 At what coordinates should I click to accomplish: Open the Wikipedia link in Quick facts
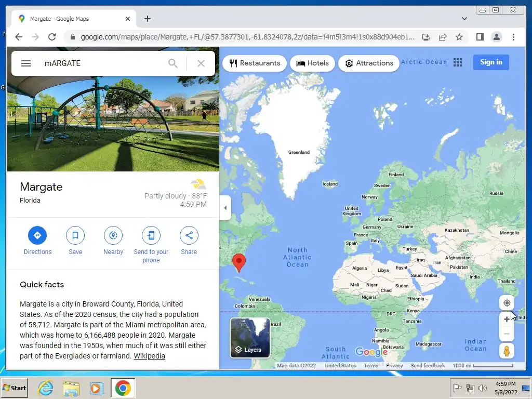(149, 356)
